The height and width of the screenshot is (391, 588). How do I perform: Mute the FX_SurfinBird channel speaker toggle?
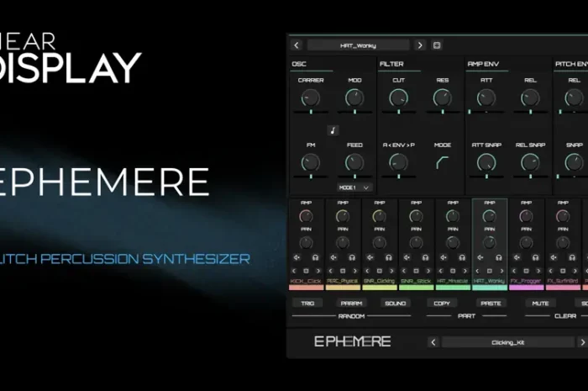tap(554, 257)
